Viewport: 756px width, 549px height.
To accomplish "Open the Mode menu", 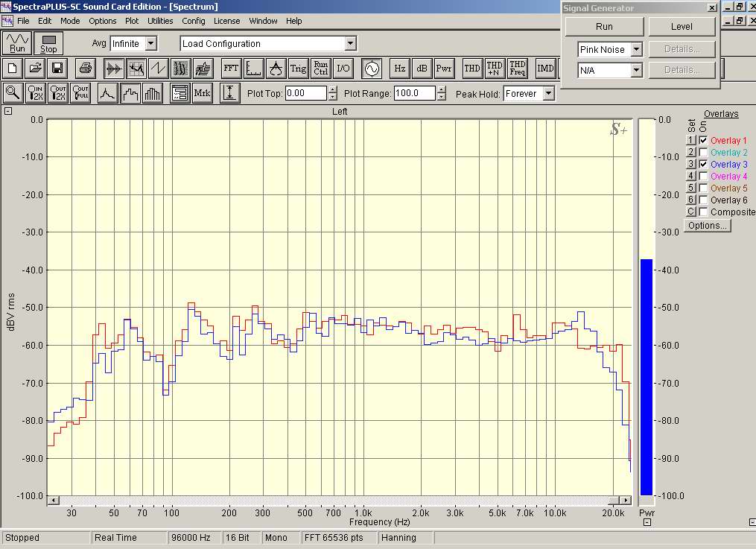I will [70, 21].
